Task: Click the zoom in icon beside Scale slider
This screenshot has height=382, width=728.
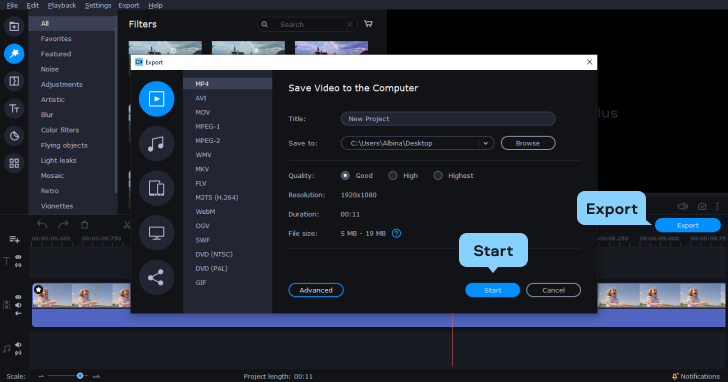Action: pyautogui.click(x=96, y=376)
